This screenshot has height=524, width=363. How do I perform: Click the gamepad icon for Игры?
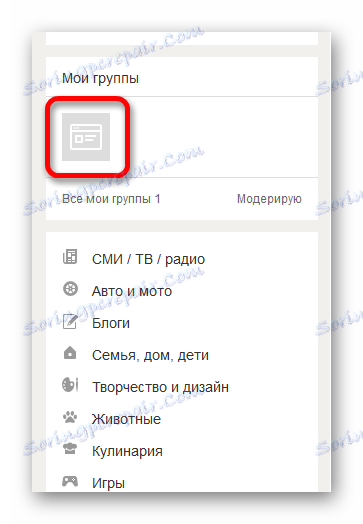pyautogui.click(x=70, y=481)
